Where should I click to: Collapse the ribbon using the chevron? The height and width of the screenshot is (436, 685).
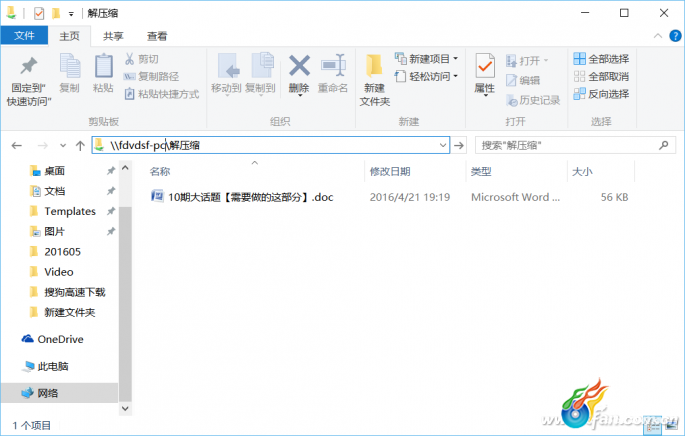point(658,36)
